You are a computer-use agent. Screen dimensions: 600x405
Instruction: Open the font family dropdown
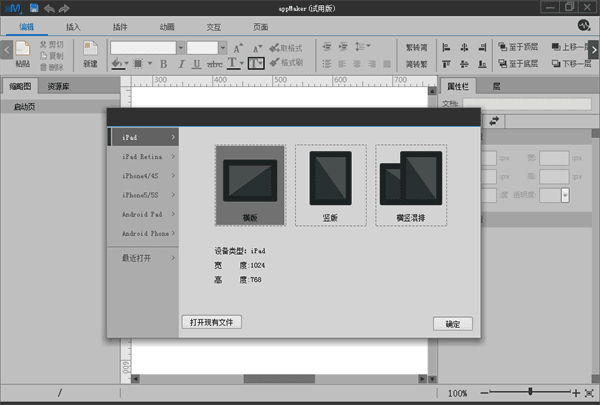click(180, 47)
